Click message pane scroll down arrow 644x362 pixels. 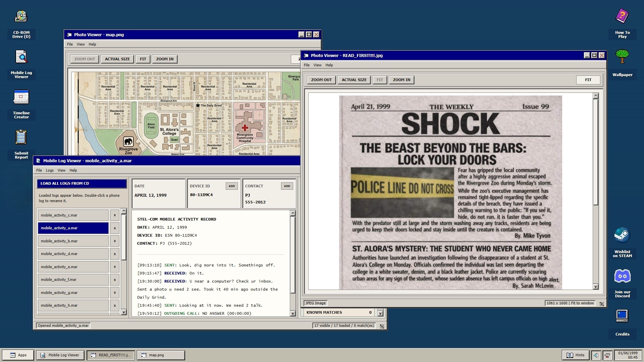[293, 313]
